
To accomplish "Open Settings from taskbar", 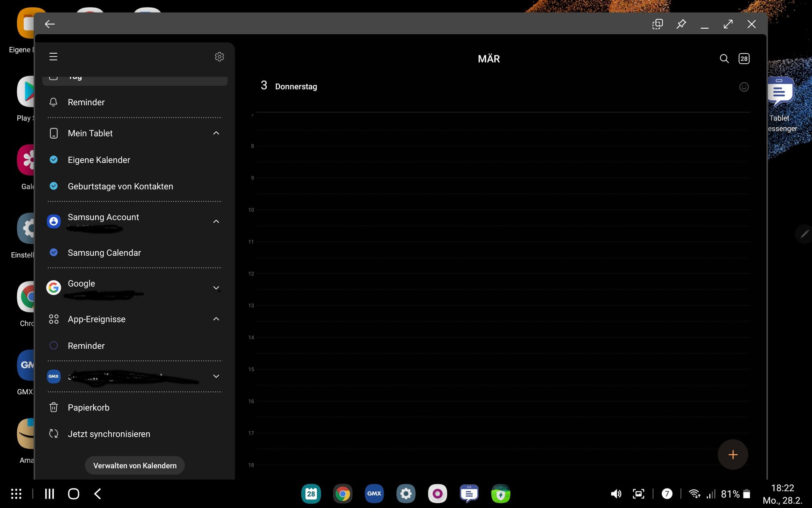I will coord(406,494).
